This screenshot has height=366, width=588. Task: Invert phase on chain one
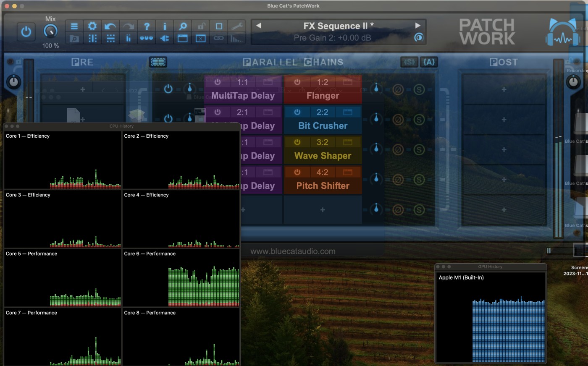398,89
